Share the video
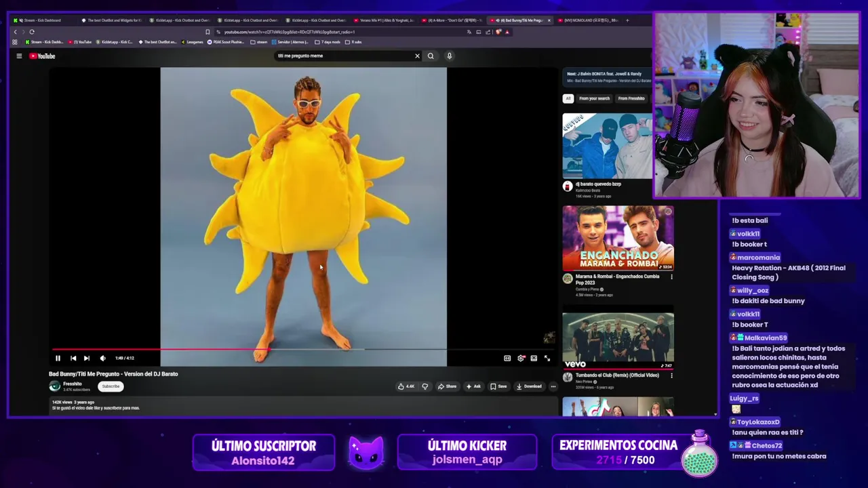The height and width of the screenshot is (488, 868). coord(447,386)
